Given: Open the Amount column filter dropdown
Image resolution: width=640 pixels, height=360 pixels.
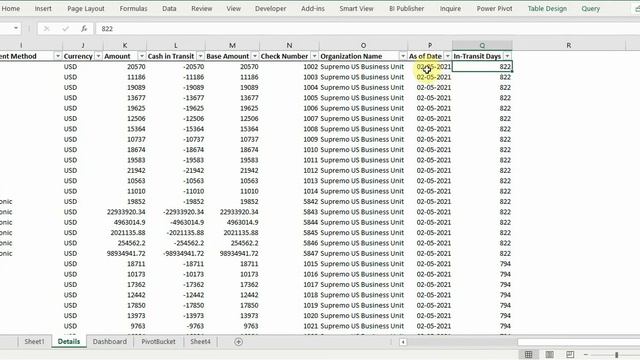Looking at the screenshot, I should (x=142, y=56).
